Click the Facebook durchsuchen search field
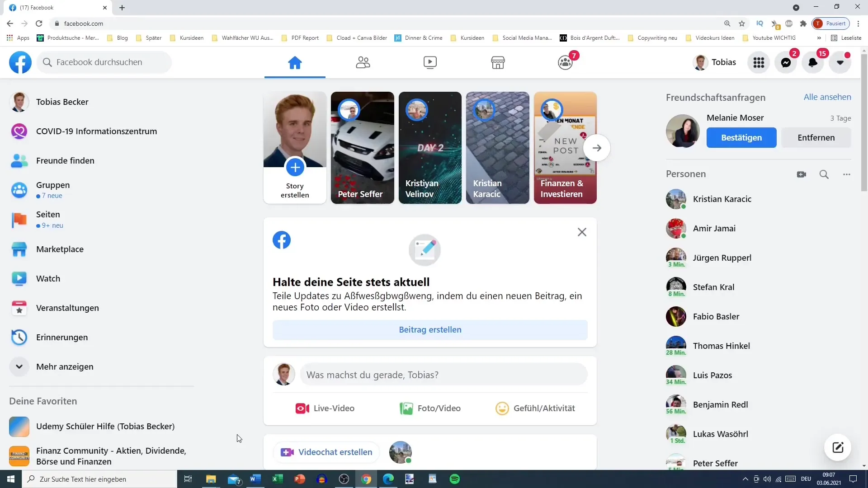The image size is (868, 488). (x=104, y=62)
